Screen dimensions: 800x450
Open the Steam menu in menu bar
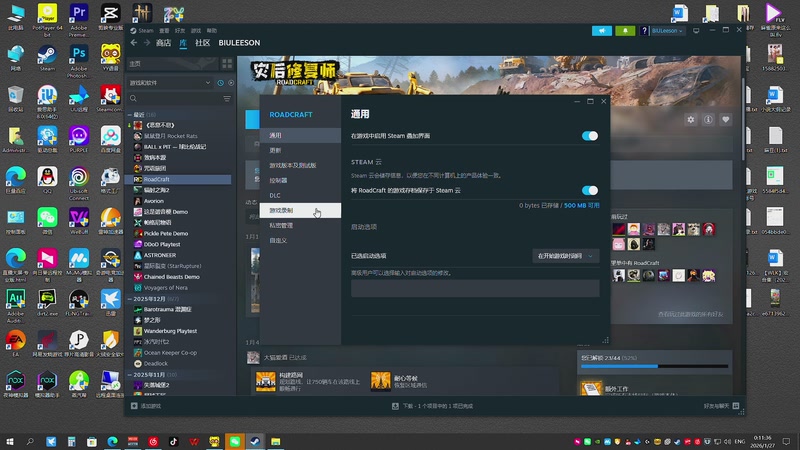click(145, 31)
